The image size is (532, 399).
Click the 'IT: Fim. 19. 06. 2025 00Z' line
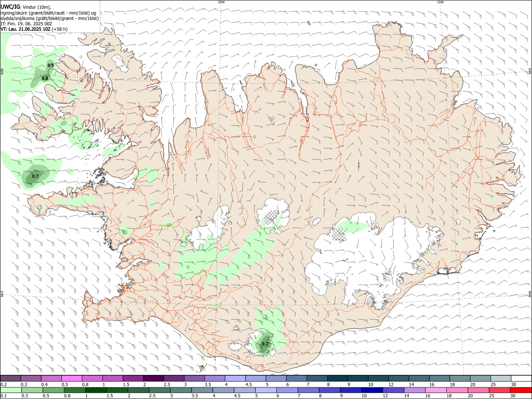(26, 24)
